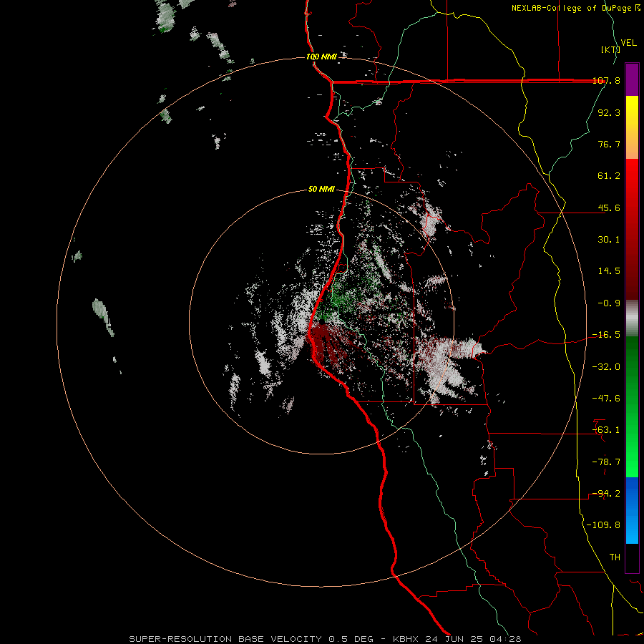Screen dimensions: 644x644
Task: Click the 50 NMI range ring label
Action: click(321, 189)
